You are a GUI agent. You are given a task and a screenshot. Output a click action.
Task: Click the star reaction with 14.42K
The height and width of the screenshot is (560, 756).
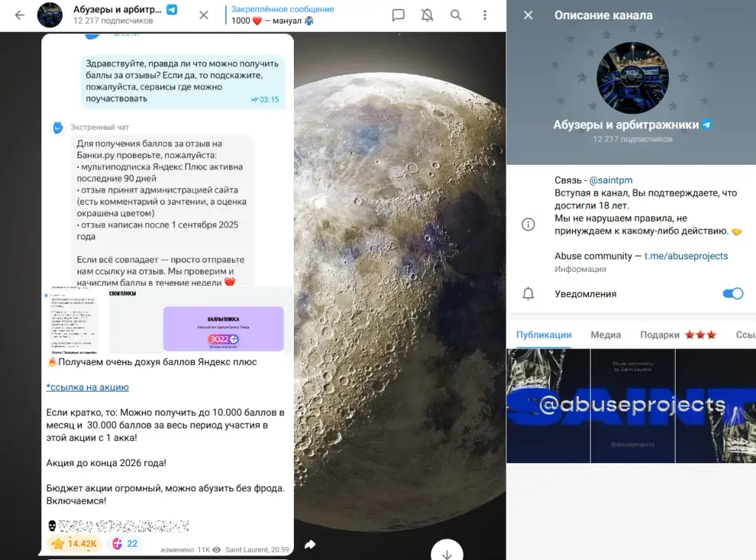(75, 544)
